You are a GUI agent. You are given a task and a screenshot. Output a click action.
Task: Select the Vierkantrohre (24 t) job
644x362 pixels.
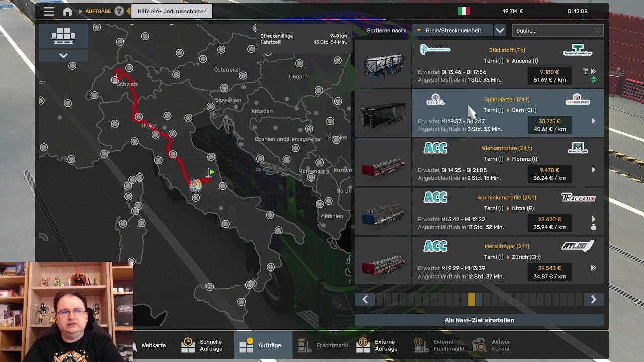pyautogui.click(x=508, y=162)
